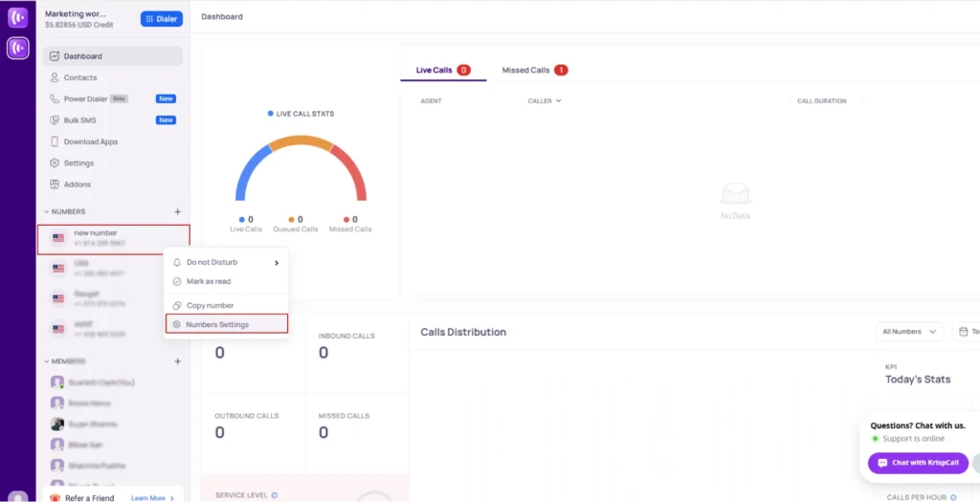Viewport: 980px width, 502px height.
Task: Click the KrispCall logo at top of purple rail
Action: coord(17,17)
